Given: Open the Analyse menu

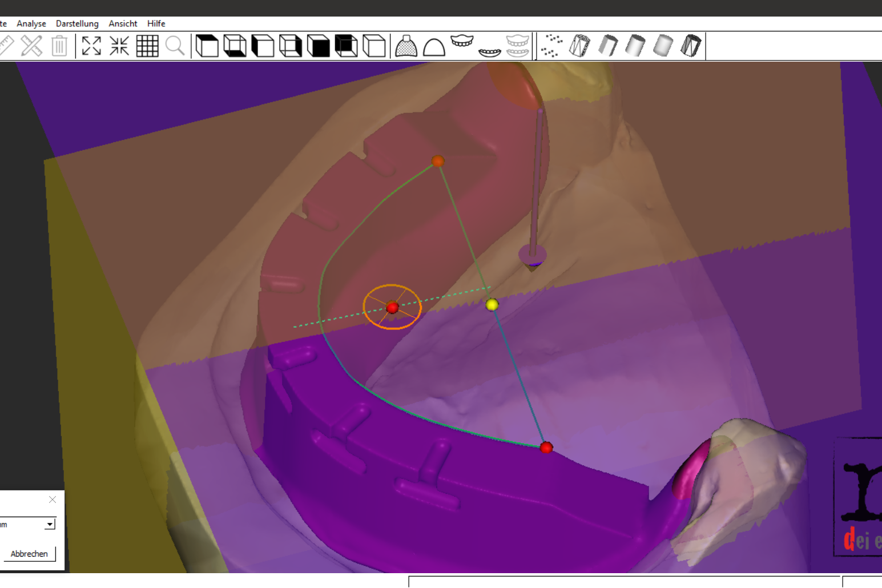Looking at the screenshot, I should [31, 23].
